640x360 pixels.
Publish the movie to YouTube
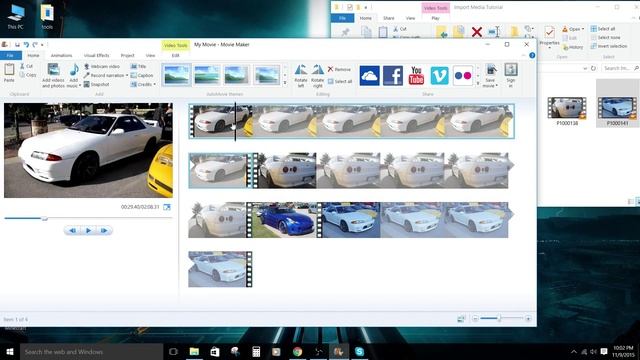click(x=416, y=76)
